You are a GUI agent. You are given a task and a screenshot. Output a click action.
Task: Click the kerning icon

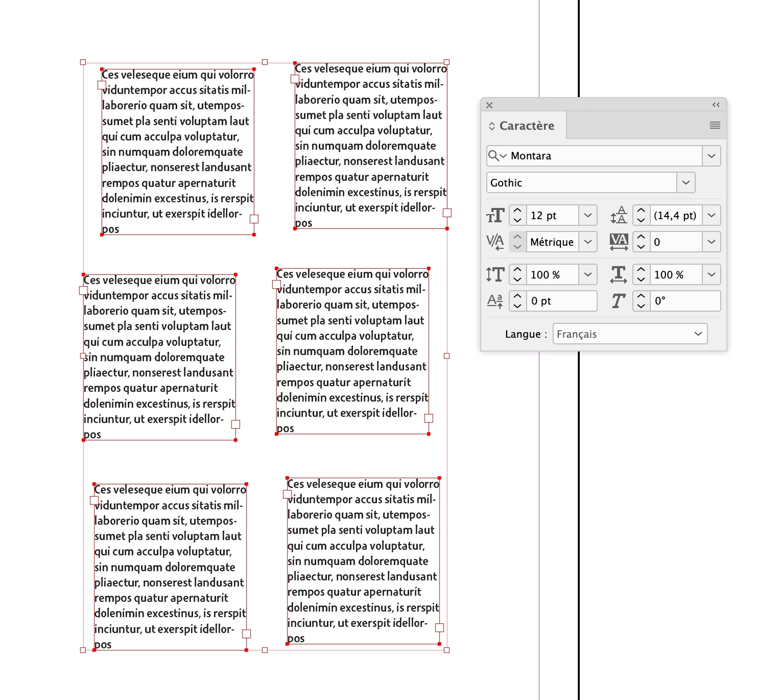click(495, 242)
